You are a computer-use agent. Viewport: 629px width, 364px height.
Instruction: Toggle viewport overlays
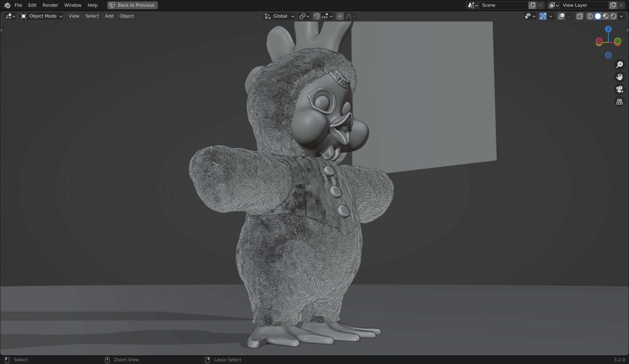point(562,16)
